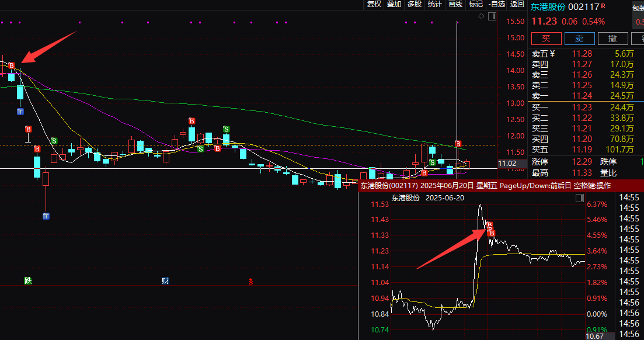Select the 买五 11.19 order row
The height and width of the screenshot is (340, 644).
click(583, 150)
